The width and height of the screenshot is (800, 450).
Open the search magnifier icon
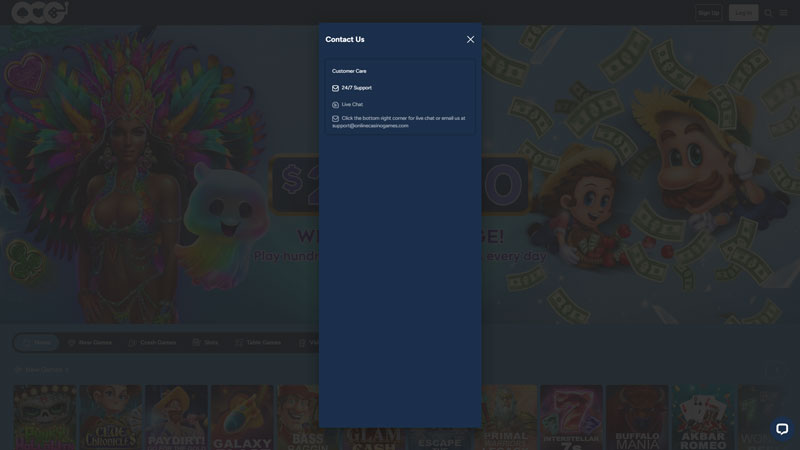(x=768, y=13)
